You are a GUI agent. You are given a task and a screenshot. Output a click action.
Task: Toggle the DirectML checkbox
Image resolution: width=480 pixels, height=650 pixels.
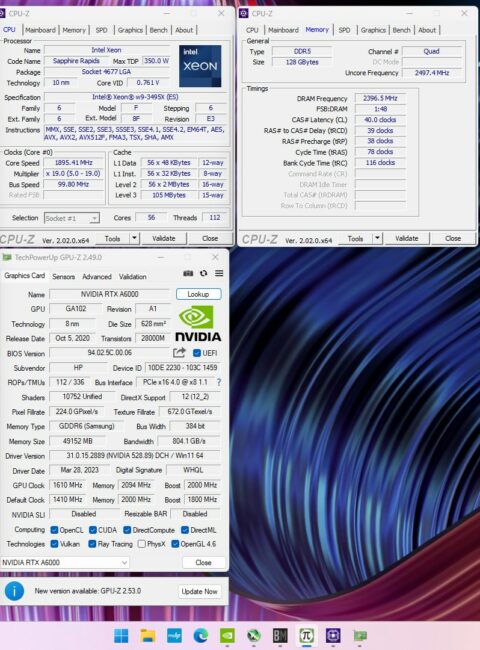click(x=185, y=530)
